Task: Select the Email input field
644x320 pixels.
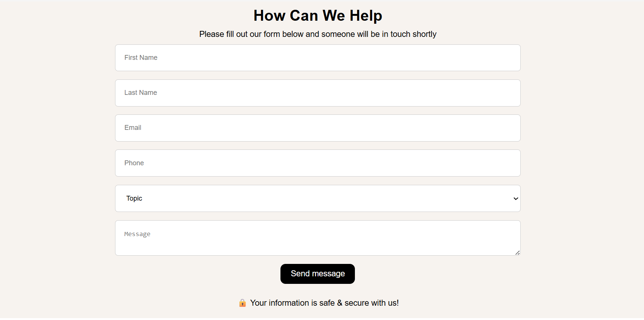Action: 318,128
